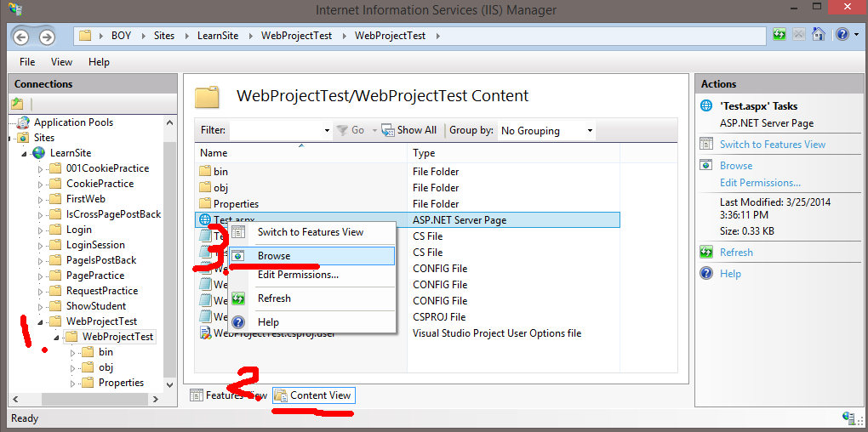Expand the ShowStudent tree node
The image size is (868, 432).
pyautogui.click(x=40, y=306)
